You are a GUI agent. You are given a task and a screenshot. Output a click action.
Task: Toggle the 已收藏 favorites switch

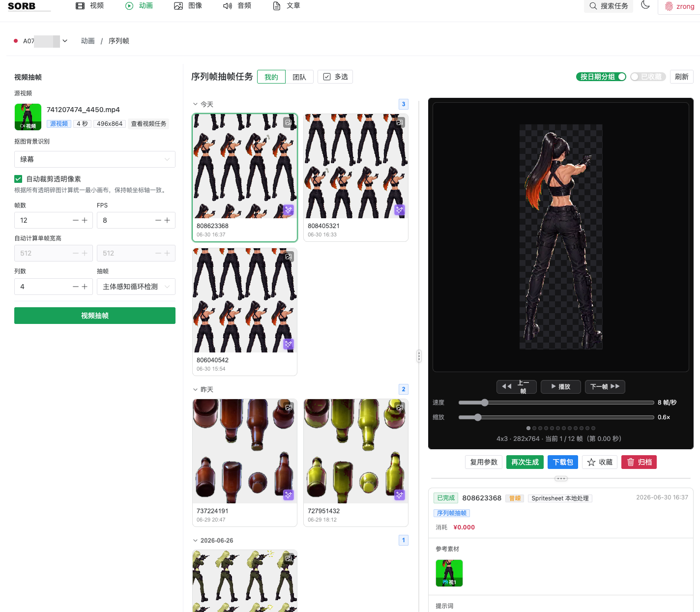(x=648, y=77)
